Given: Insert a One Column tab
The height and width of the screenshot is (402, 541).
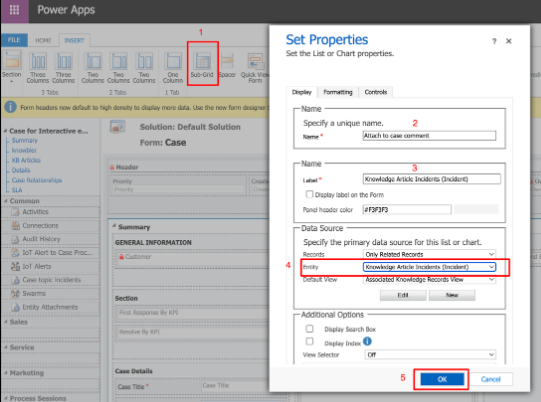Looking at the screenshot, I should [x=173, y=68].
